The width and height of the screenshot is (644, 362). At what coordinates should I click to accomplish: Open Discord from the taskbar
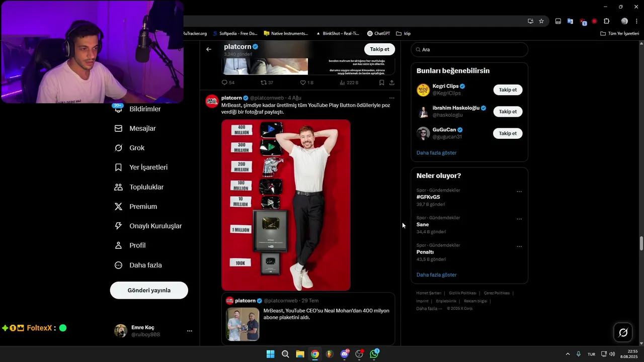[345, 354]
